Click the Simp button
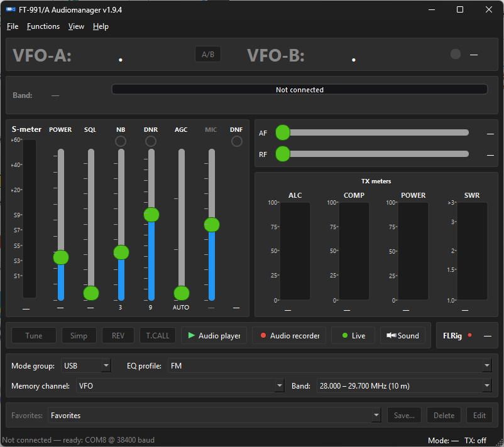The height and width of the screenshot is (447, 504). coord(79,336)
